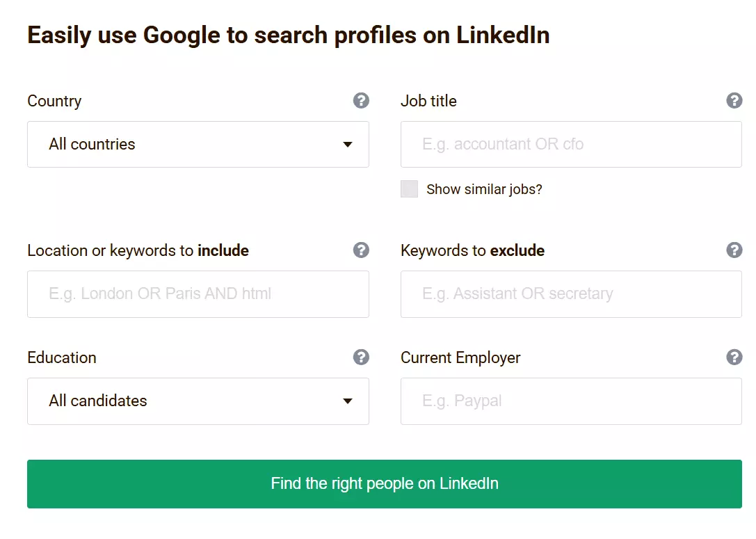Open the Education help icon
This screenshot has width=756, height=539.
(x=361, y=357)
